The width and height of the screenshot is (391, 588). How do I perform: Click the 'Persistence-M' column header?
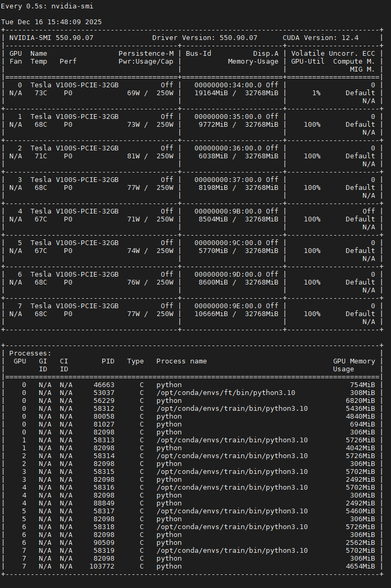pyautogui.click(x=146, y=54)
